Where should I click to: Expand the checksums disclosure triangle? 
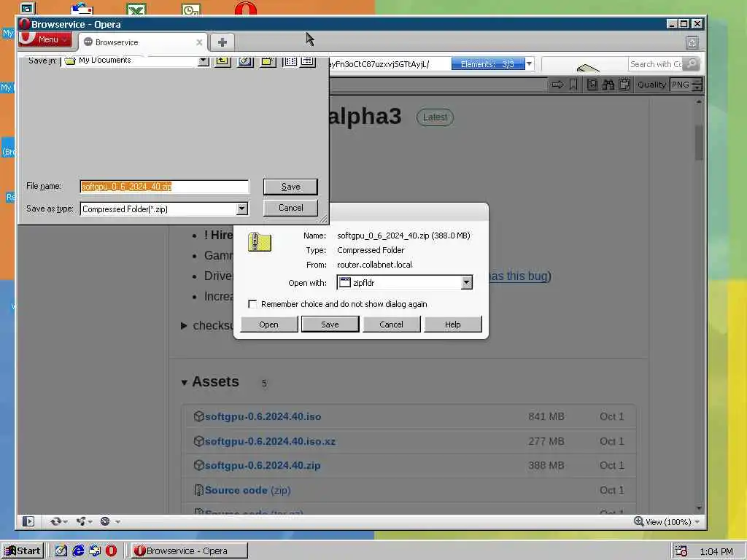tap(184, 326)
